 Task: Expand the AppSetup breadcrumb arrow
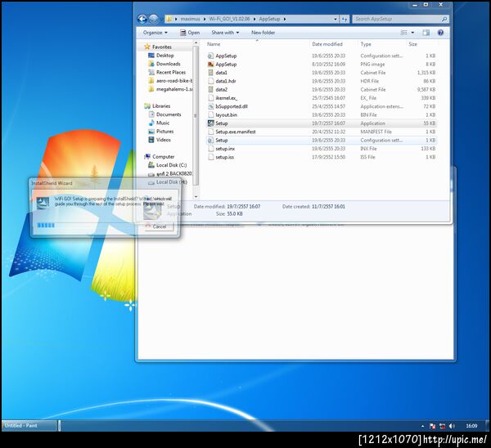point(285,19)
